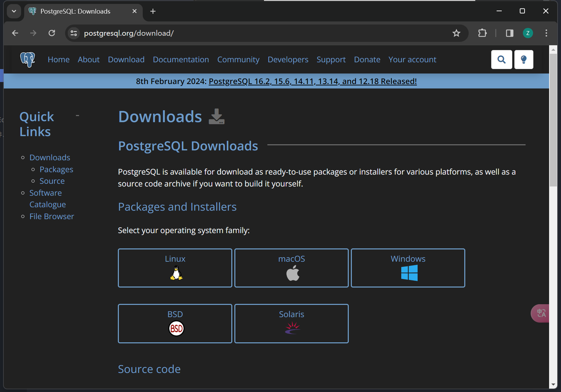This screenshot has height=392, width=561.
Task: Click the PostgreSQL Downloads heading
Action: (188, 146)
